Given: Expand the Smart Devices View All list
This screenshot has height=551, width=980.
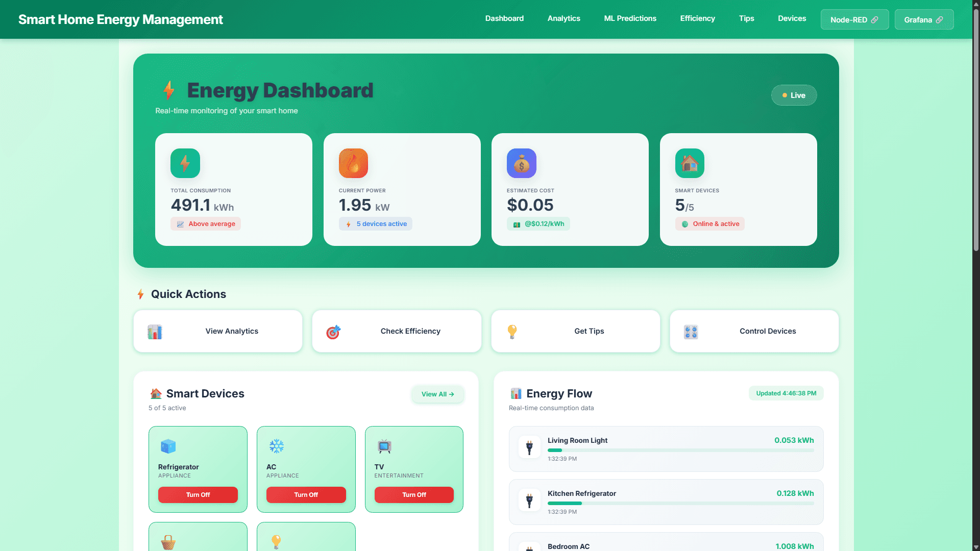Looking at the screenshot, I should coord(437,394).
